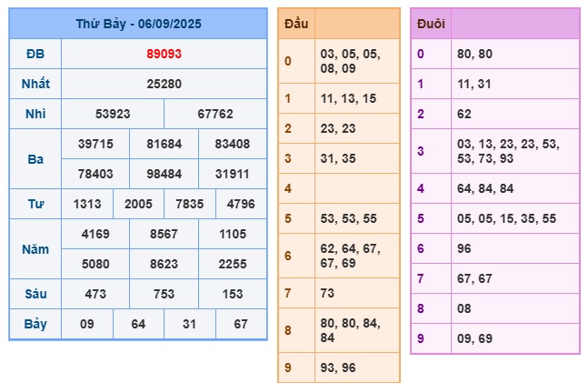Select Đuôi row showing 05, 05, 15, 35, 55
588x383 pixels.
pos(514,218)
